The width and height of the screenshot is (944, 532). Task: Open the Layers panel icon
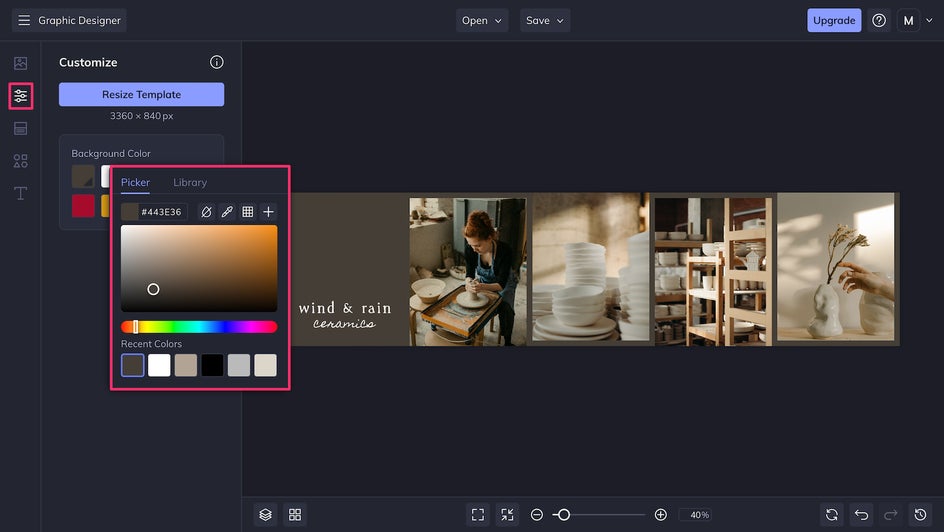point(266,515)
